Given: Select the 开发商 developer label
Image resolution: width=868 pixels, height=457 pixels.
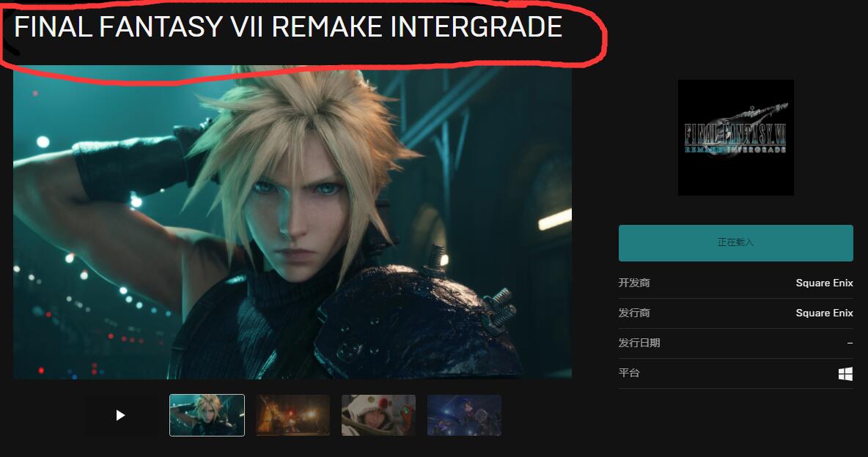Looking at the screenshot, I should [634, 283].
